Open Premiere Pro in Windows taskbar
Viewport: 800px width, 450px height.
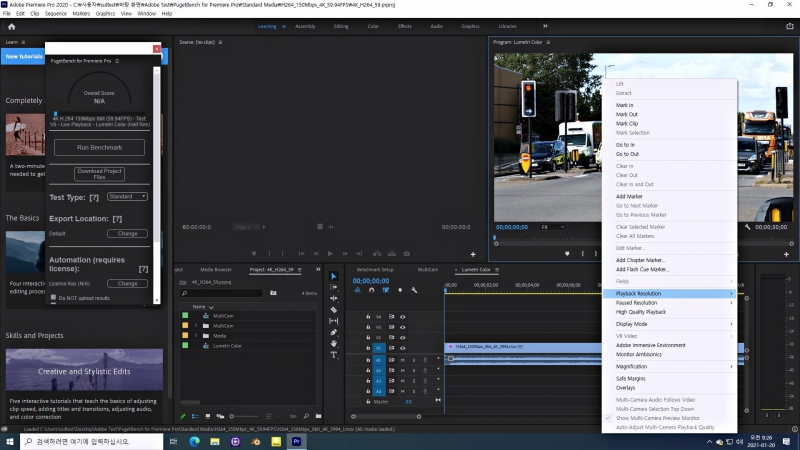pyautogui.click(x=296, y=442)
